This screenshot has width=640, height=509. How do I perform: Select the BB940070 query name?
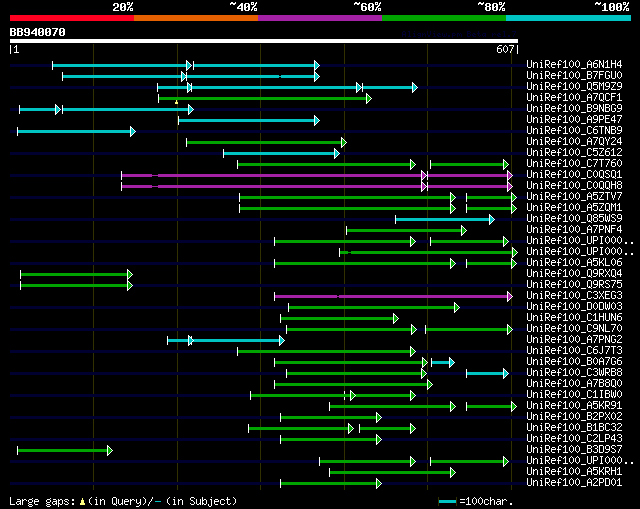[38, 32]
